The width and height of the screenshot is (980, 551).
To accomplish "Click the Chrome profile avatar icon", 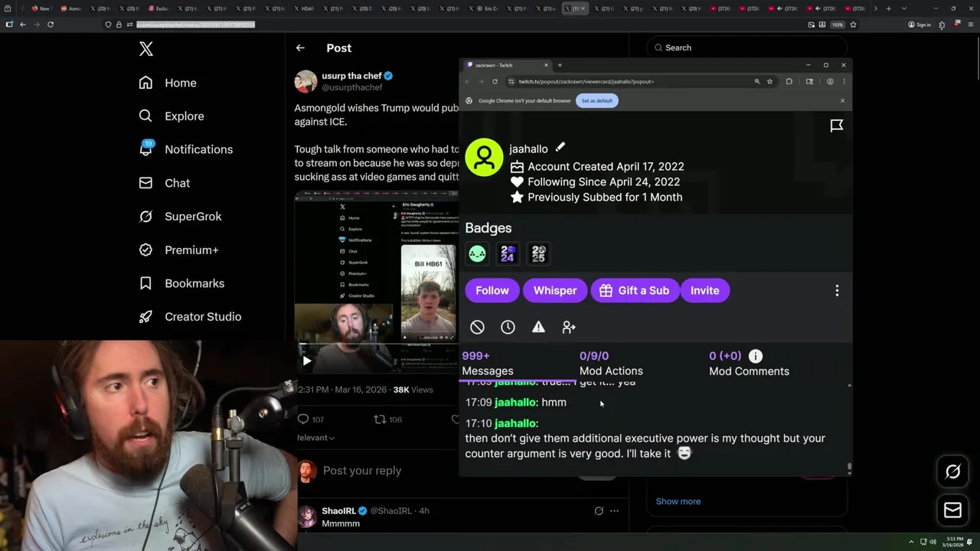I will (830, 81).
